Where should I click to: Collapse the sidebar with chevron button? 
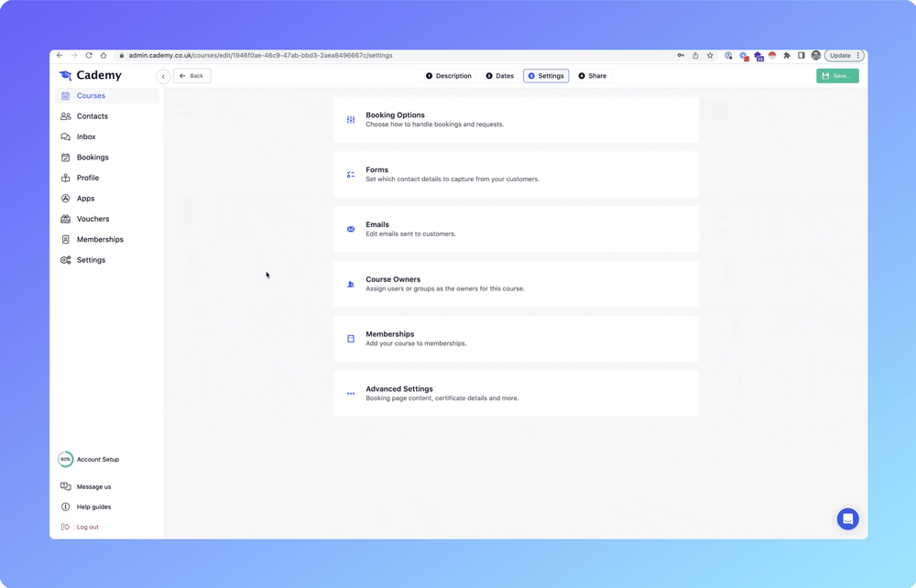[x=163, y=77]
